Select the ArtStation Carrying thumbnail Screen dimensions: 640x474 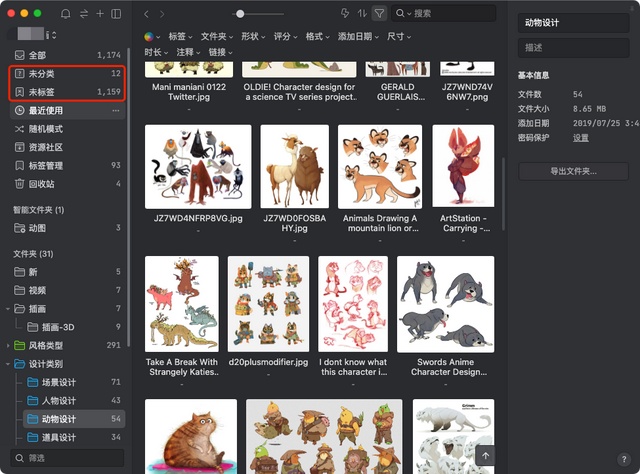click(x=463, y=166)
